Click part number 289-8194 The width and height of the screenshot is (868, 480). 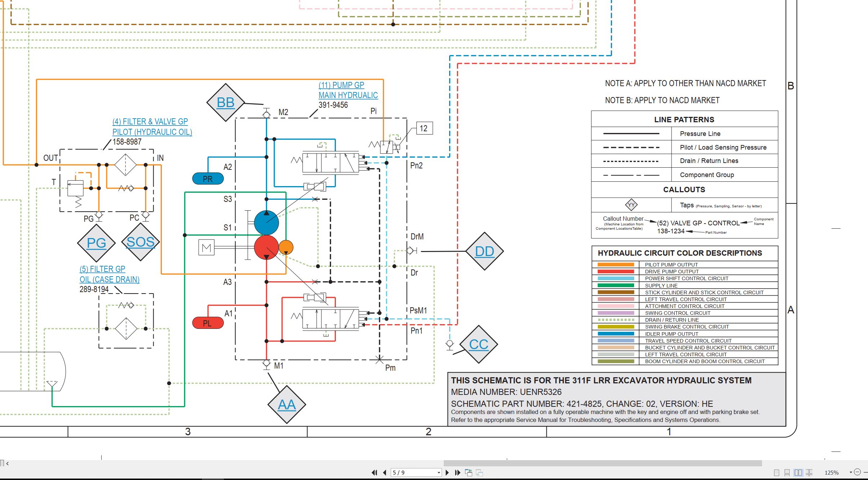pos(94,290)
